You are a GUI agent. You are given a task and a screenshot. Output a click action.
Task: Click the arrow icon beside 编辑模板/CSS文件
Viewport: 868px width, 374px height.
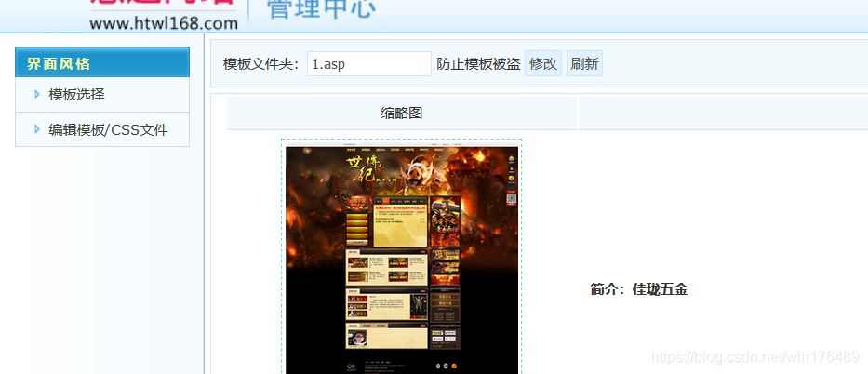click(37, 129)
